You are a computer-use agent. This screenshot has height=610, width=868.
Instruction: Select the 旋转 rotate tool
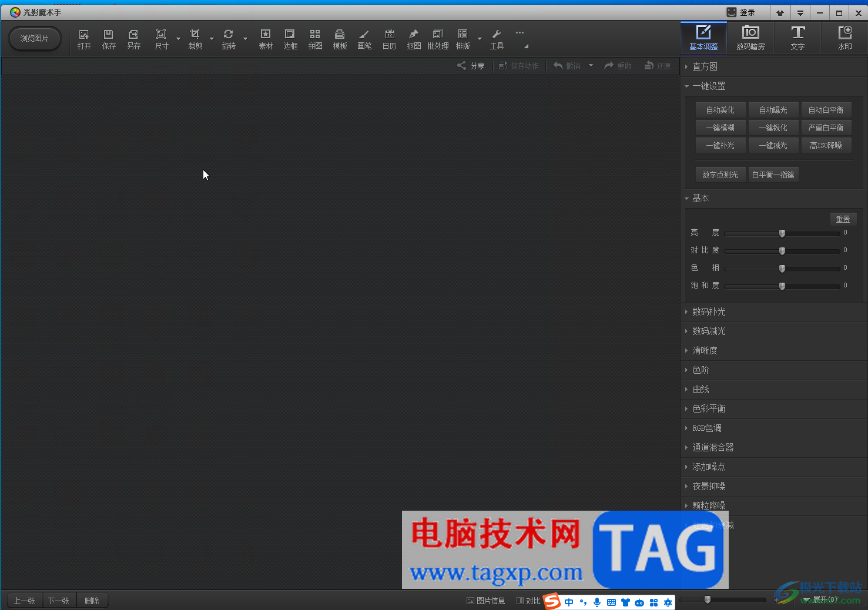(229, 39)
